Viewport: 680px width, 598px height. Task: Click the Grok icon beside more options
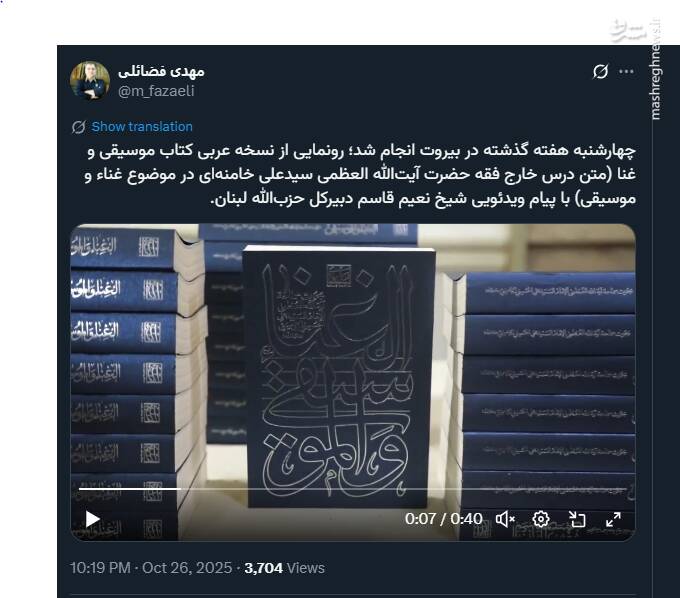tap(601, 72)
